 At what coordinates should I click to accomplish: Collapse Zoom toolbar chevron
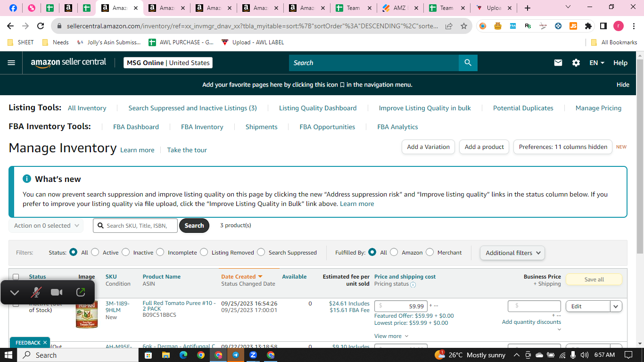click(x=15, y=293)
